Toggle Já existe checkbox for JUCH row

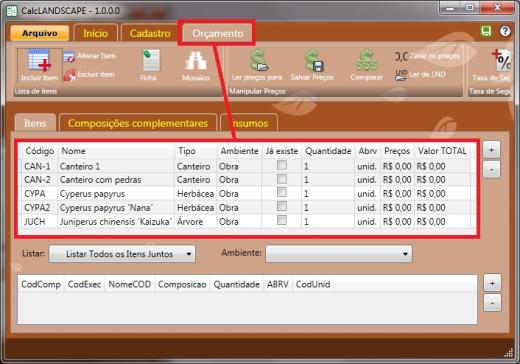(x=282, y=220)
